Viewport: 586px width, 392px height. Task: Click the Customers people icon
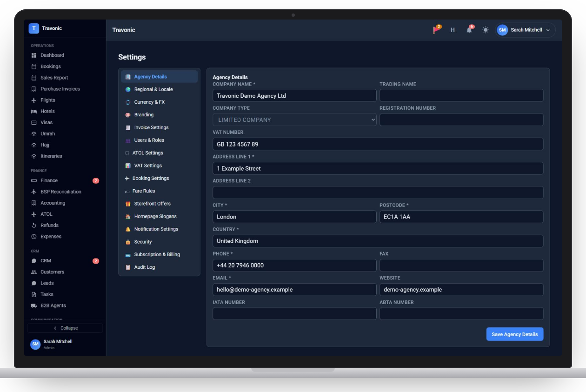tap(34, 272)
